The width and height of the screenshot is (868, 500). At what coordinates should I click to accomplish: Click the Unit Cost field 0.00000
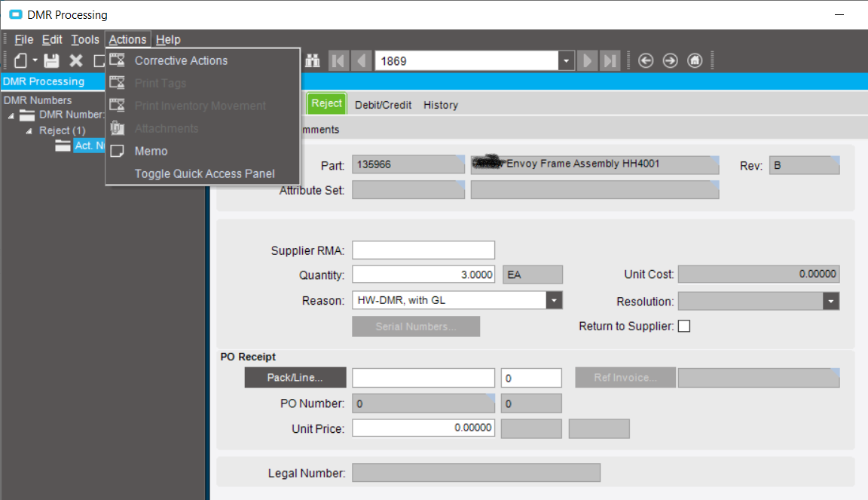pyautogui.click(x=759, y=274)
